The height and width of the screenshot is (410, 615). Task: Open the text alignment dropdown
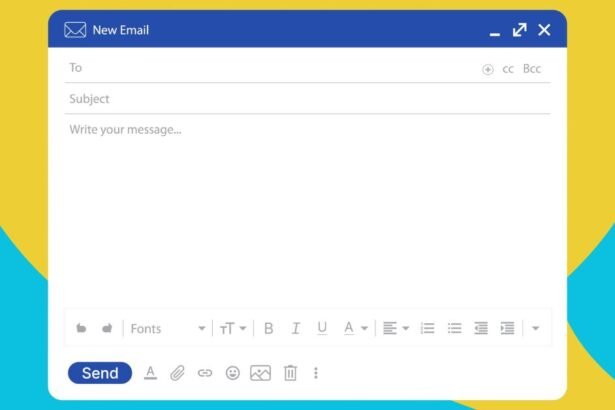(x=396, y=328)
